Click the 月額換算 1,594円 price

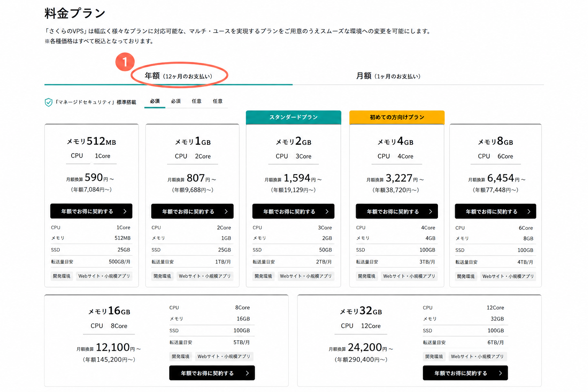coord(293,178)
